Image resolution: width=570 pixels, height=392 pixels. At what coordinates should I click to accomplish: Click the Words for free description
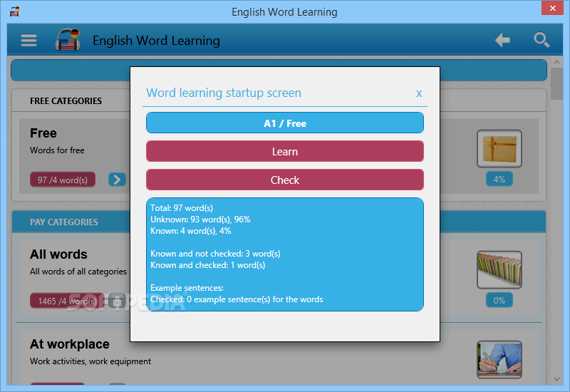(57, 150)
